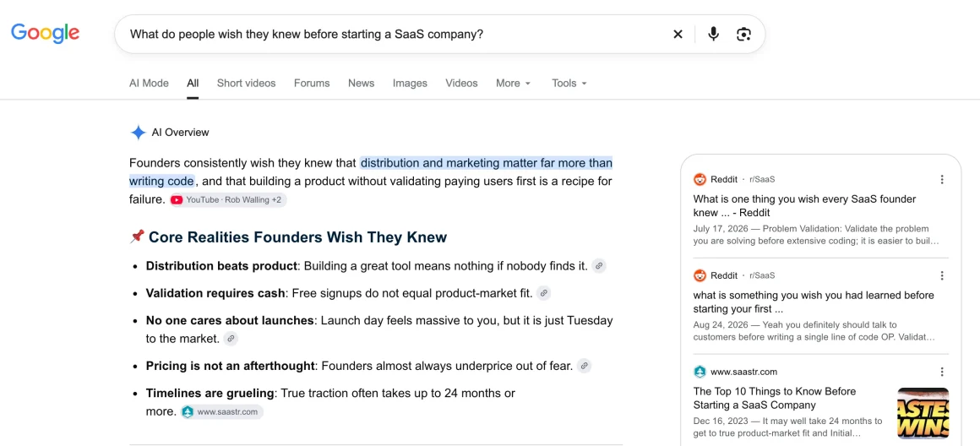Open the Tools dropdown

(569, 83)
